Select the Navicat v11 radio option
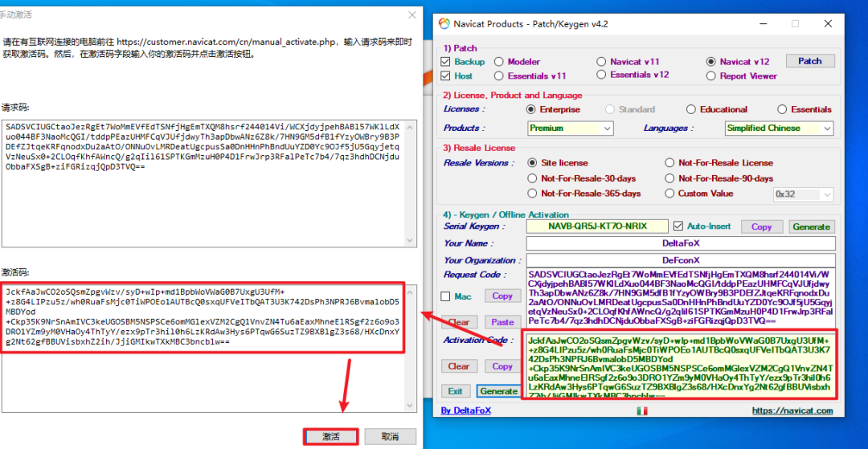This screenshot has width=868, height=449. pos(601,61)
